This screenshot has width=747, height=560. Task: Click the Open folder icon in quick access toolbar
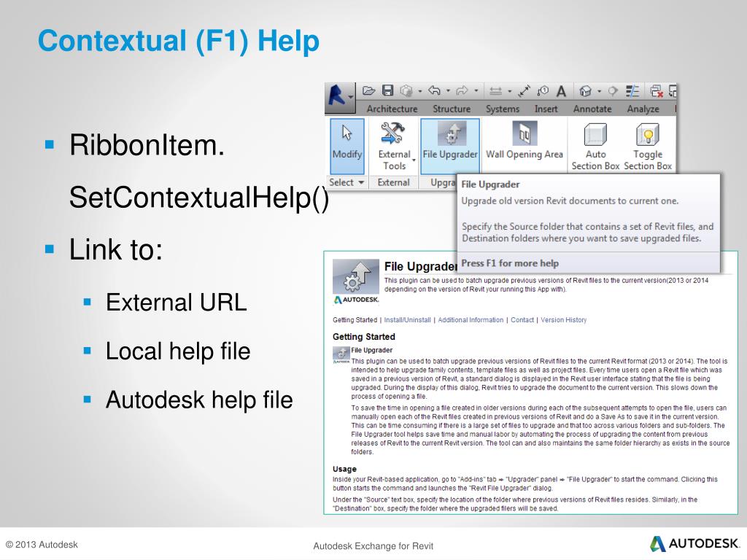[x=368, y=90]
